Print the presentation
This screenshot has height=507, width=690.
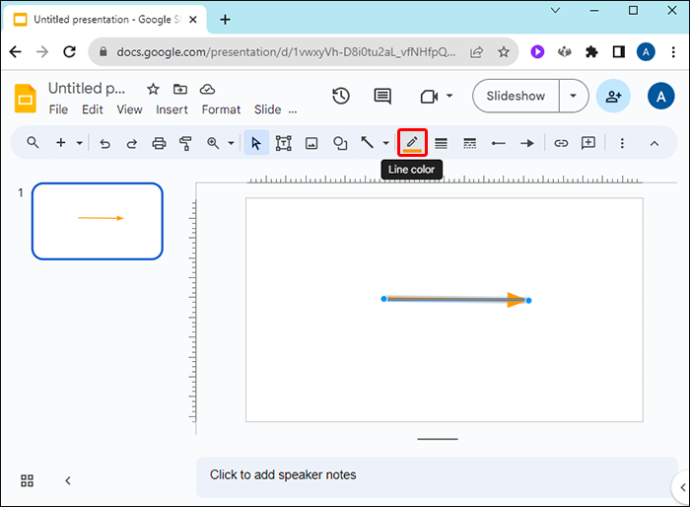pos(159,143)
